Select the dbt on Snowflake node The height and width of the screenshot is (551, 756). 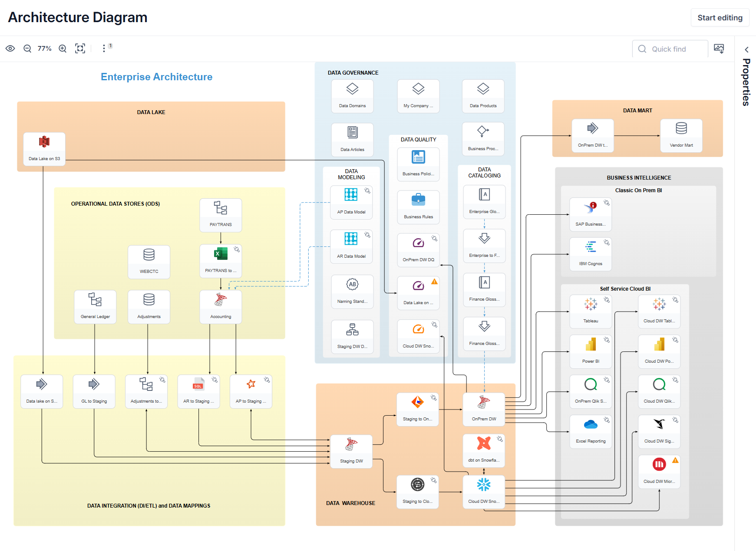click(x=484, y=450)
